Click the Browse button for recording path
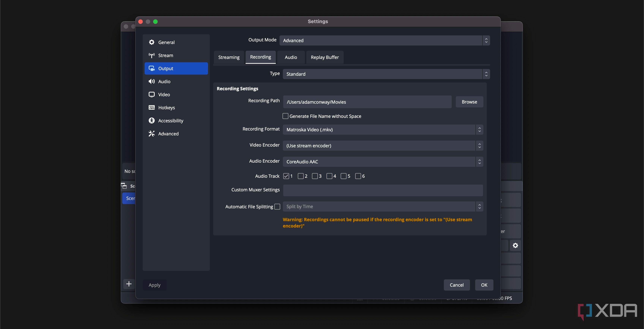 coord(469,102)
